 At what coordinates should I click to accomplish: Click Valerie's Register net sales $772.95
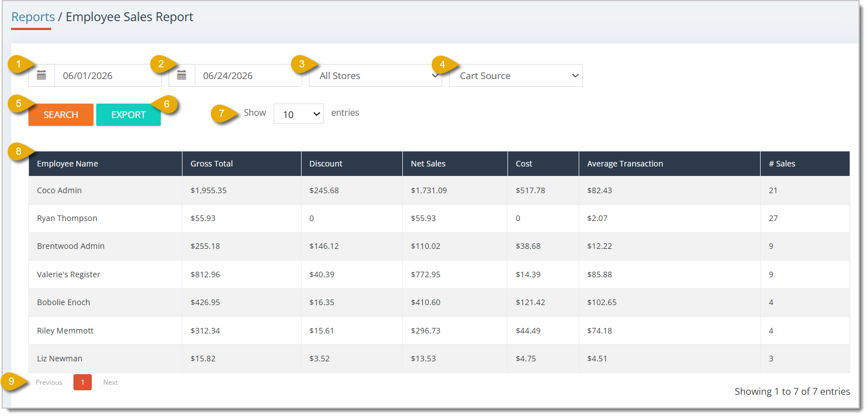click(426, 274)
